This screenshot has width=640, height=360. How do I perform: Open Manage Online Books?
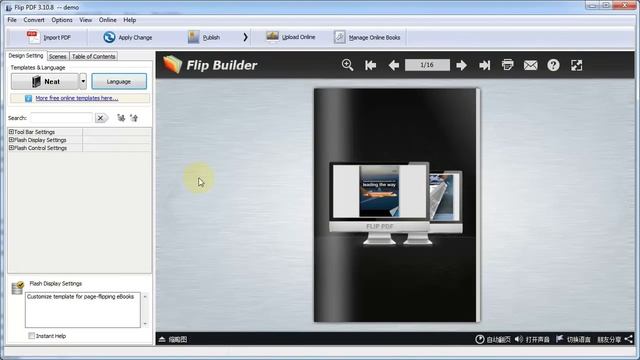(x=367, y=37)
